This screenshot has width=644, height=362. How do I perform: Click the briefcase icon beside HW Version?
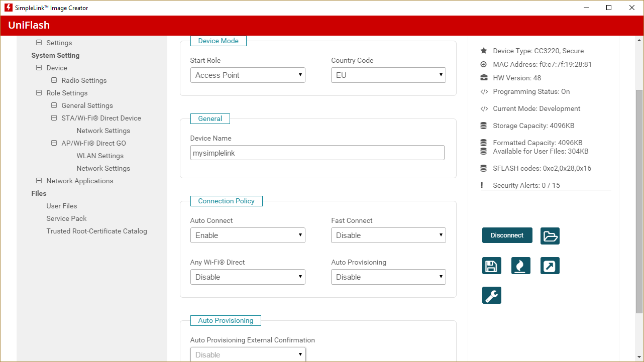coord(484,78)
